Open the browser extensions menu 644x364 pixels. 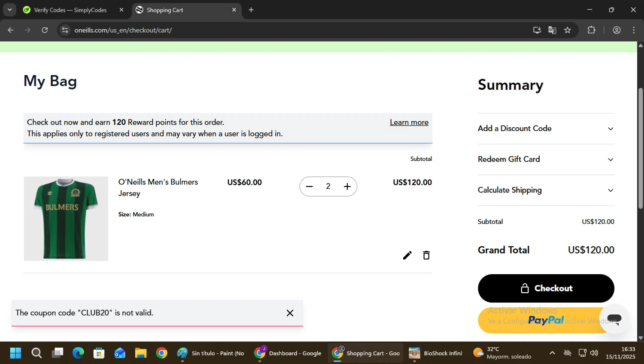[591, 30]
